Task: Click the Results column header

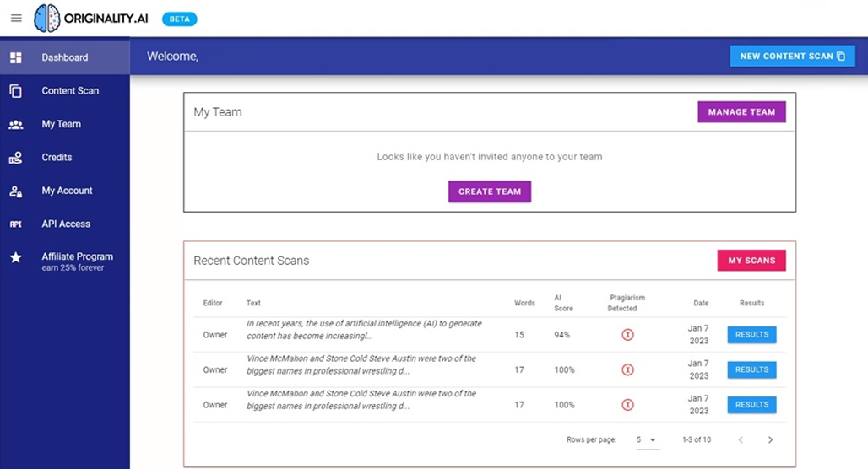Action: [x=751, y=303]
